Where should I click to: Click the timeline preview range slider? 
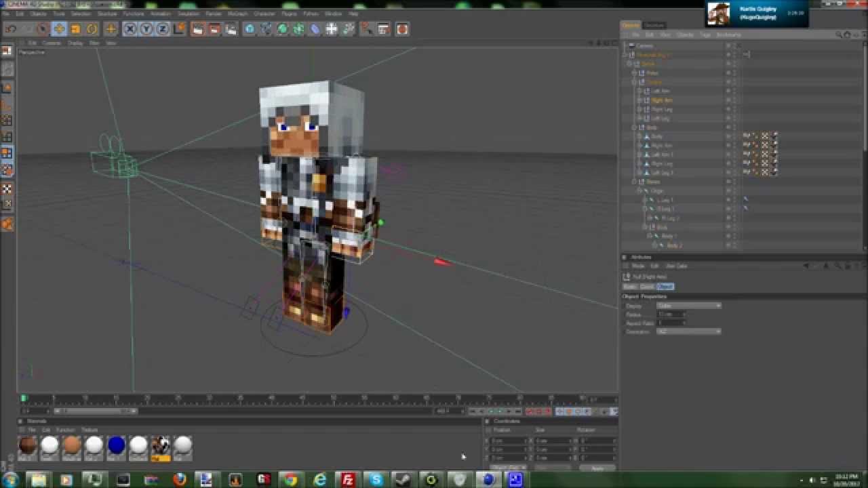(x=95, y=411)
